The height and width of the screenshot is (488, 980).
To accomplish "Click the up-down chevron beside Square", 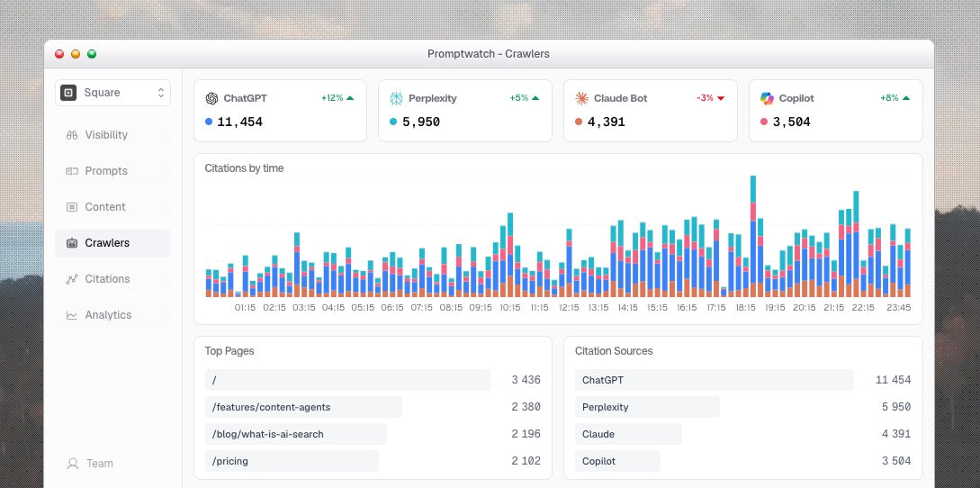I will tap(160, 93).
